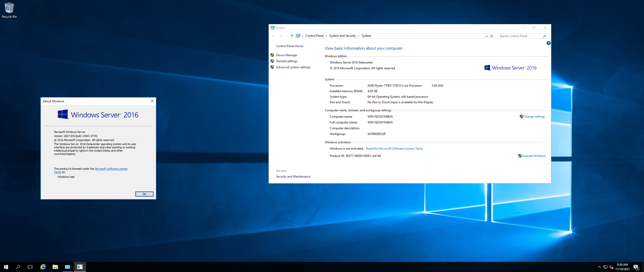Go up one level to System and Security

click(x=292, y=36)
